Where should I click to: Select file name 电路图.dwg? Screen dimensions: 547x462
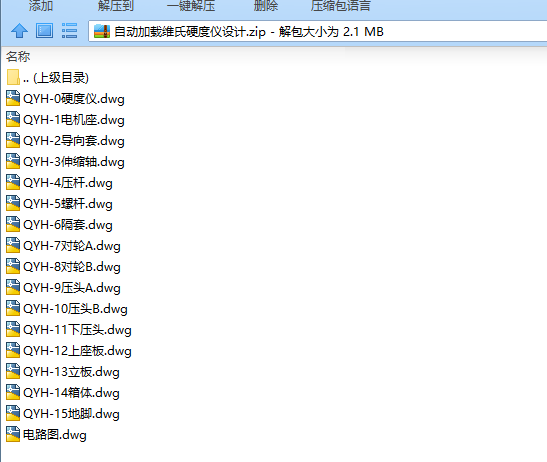[x=55, y=435]
